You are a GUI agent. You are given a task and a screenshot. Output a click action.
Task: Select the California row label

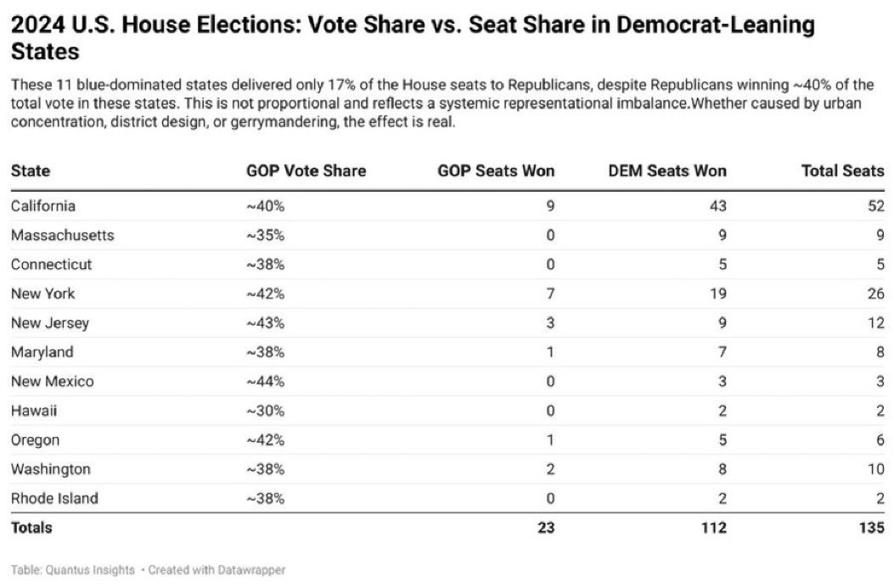click(43, 205)
